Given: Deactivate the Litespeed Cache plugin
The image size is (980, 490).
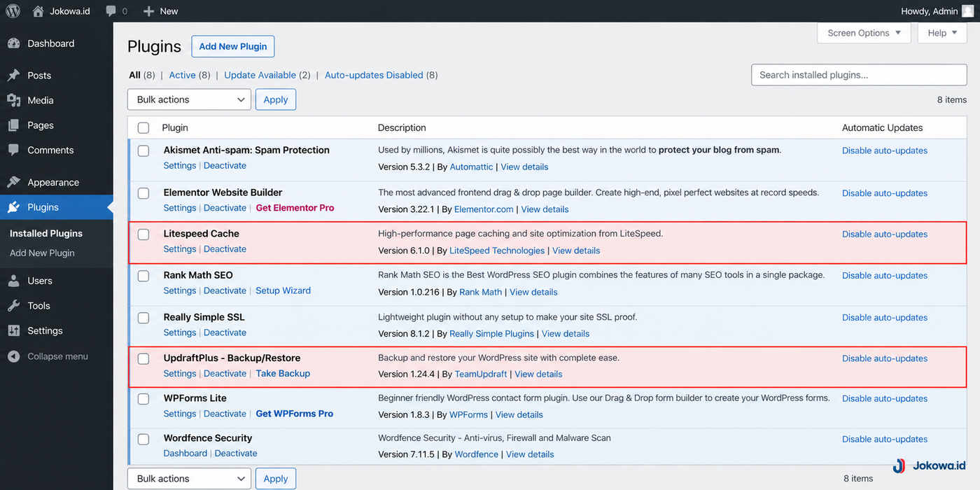Looking at the screenshot, I should click(x=225, y=249).
